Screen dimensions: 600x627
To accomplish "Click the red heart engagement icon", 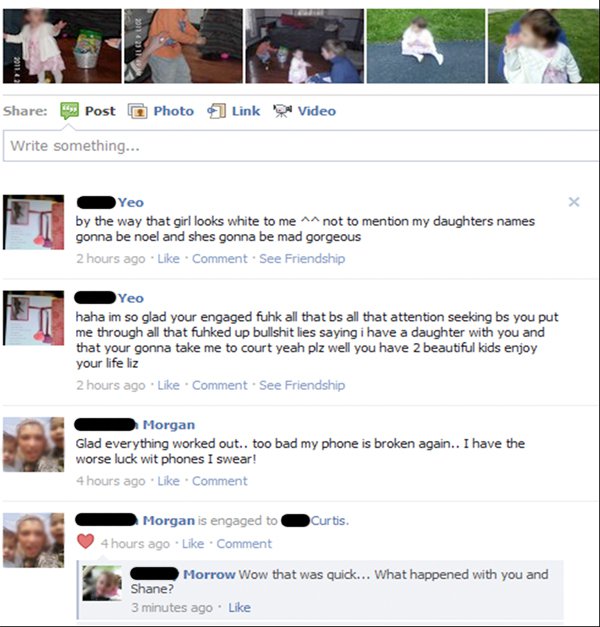I will click(85, 541).
